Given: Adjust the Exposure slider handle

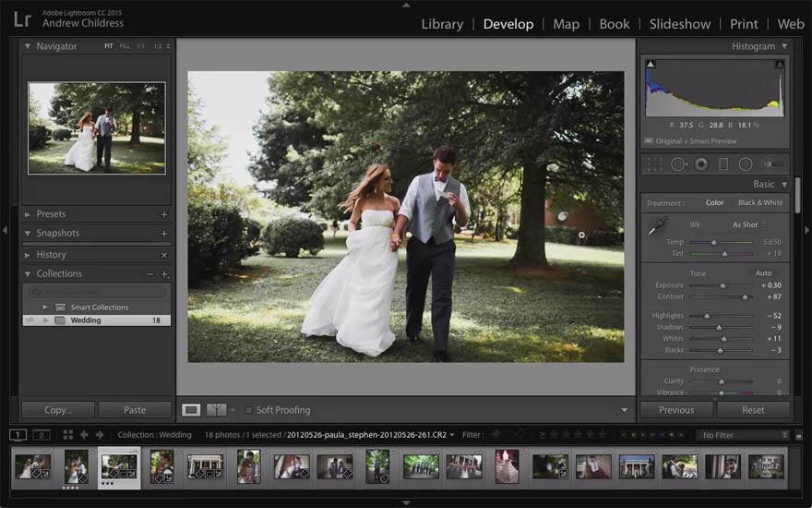Looking at the screenshot, I should pos(722,285).
